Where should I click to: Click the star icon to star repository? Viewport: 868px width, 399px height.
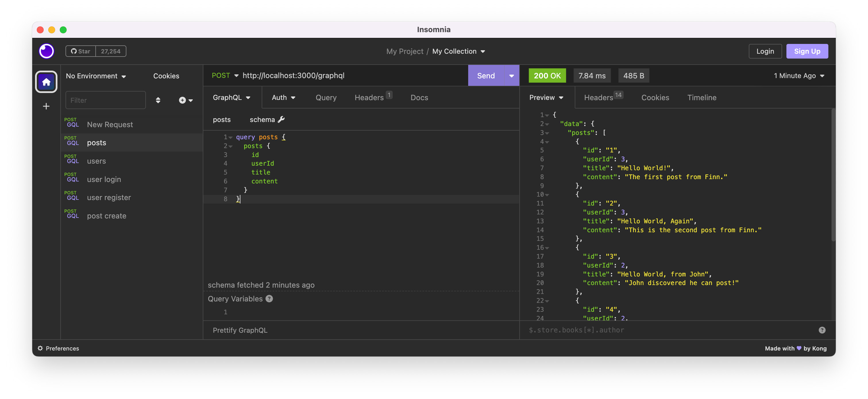81,50
